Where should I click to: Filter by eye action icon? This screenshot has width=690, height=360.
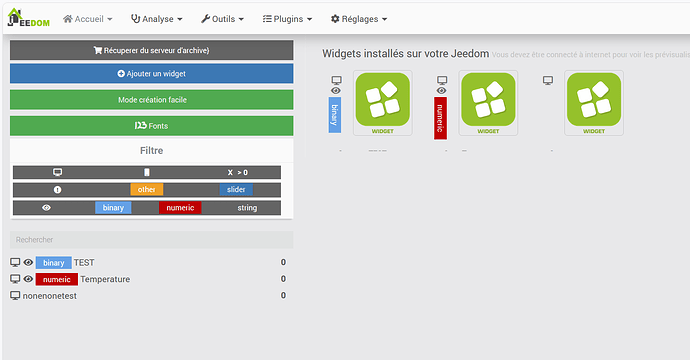tap(46, 208)
